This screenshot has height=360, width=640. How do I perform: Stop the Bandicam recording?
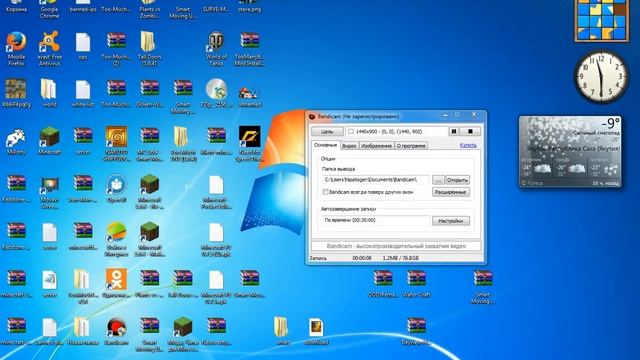(470, 131)
